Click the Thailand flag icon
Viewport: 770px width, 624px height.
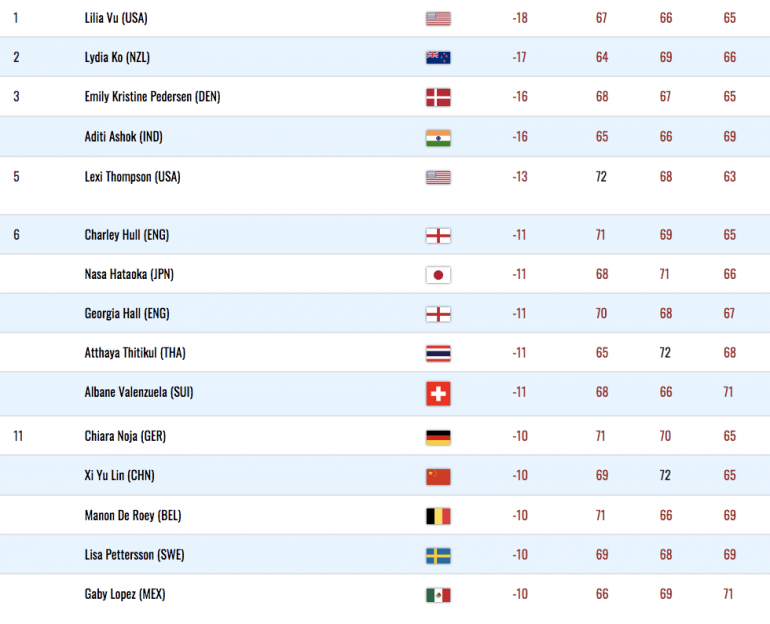(438, 353)
